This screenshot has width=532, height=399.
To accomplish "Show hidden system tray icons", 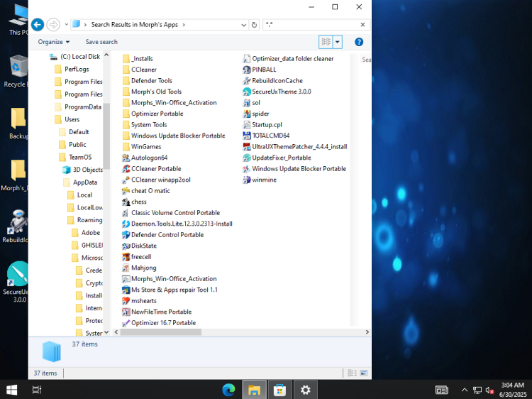I will click(464, 390).
